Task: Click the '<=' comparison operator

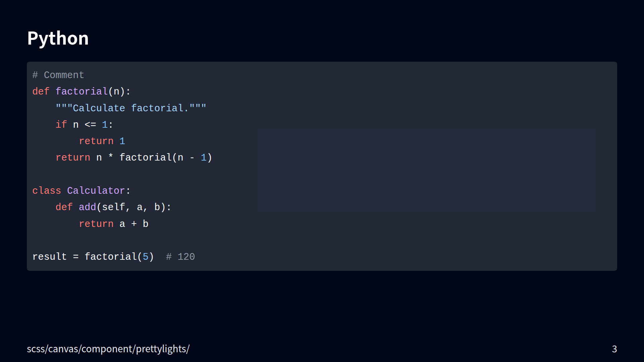Action: 90,125
